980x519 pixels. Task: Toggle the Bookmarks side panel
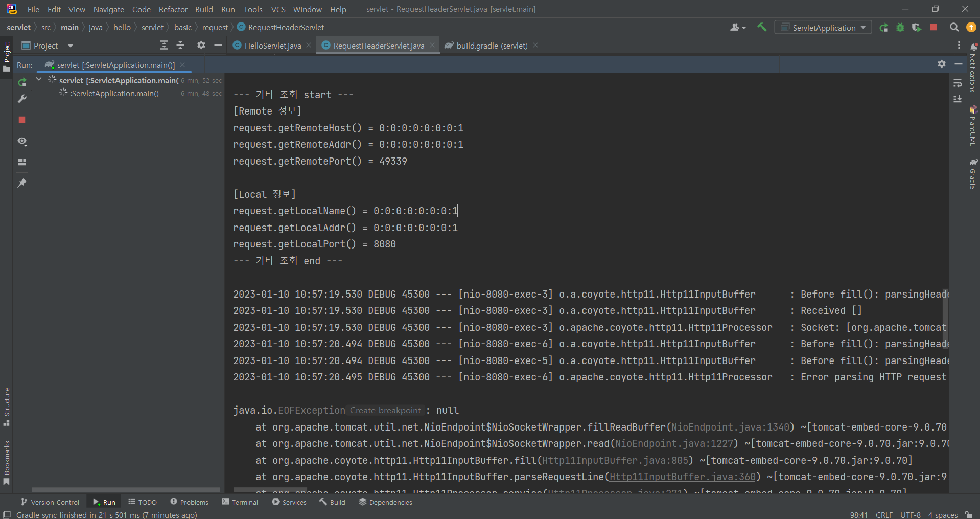click(7, 463)
